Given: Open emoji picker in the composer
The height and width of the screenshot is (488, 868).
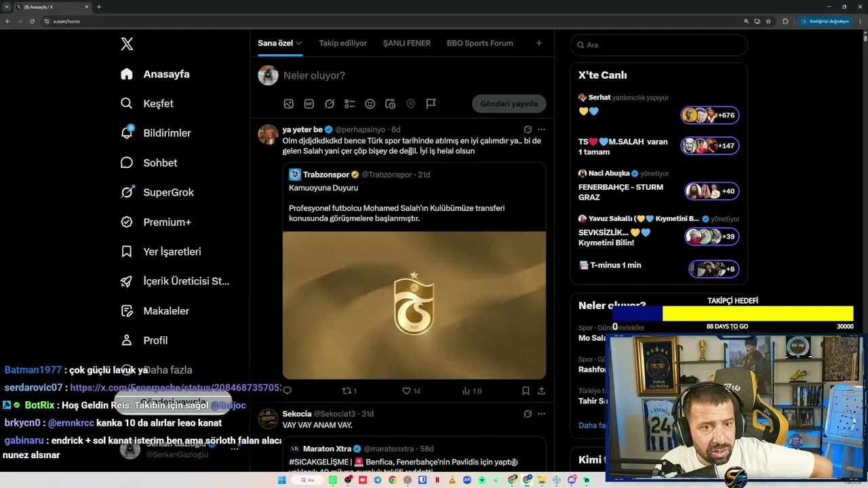Looking at the screenshot, I should 370,104.
